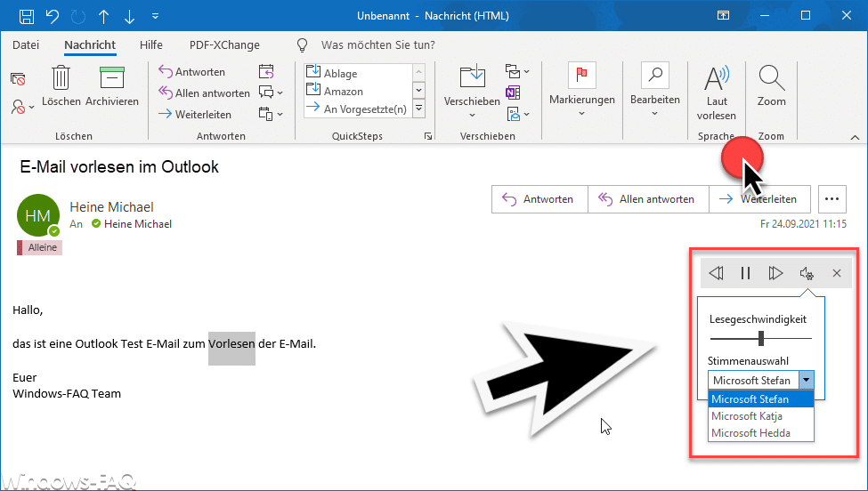Image resolution: width=868 pixels, height=491 pixels.
Task: Click the Windows-FAQ Team signature line
Action: (x=67, y=394)
